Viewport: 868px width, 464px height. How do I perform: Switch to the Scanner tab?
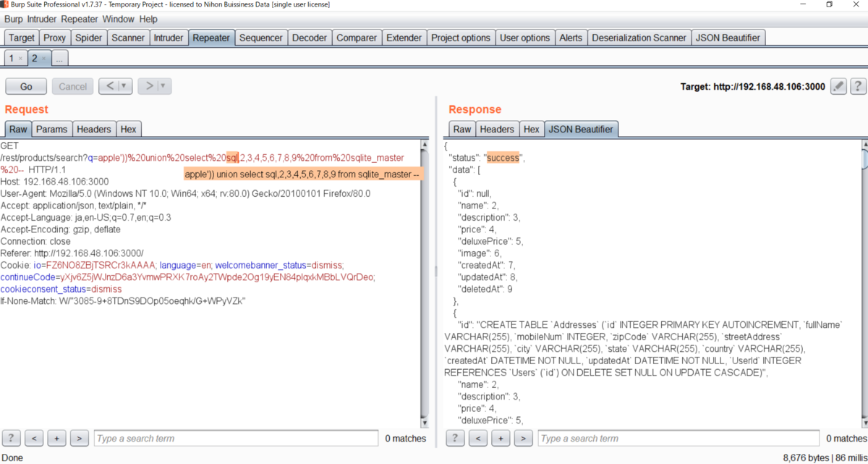(128, 38)
